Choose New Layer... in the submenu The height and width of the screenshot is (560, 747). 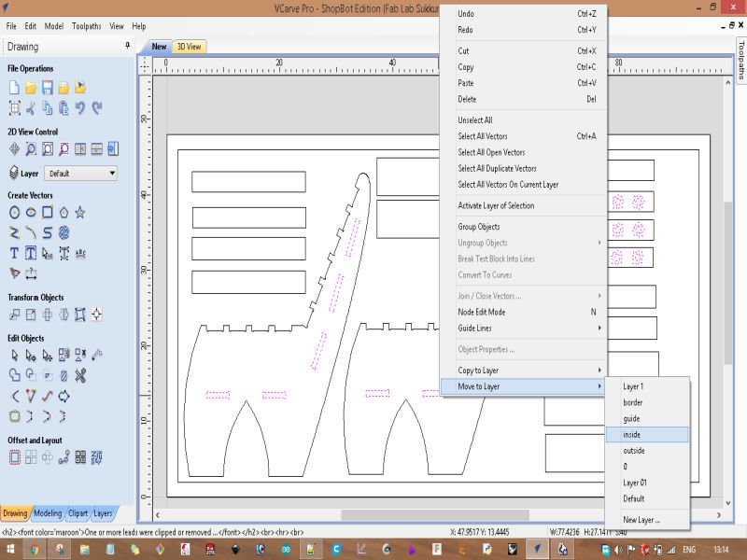point(647,520)
